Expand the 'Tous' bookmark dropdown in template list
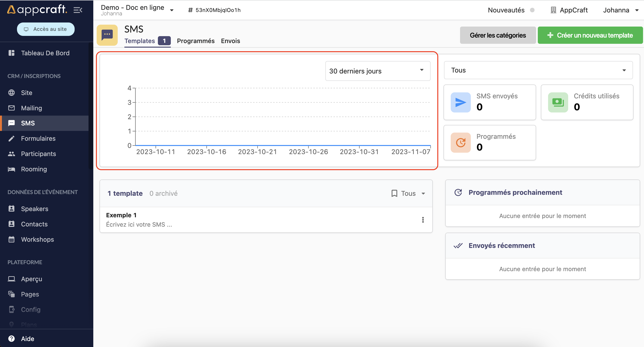The image size is (644, 347). pos(408,194)
